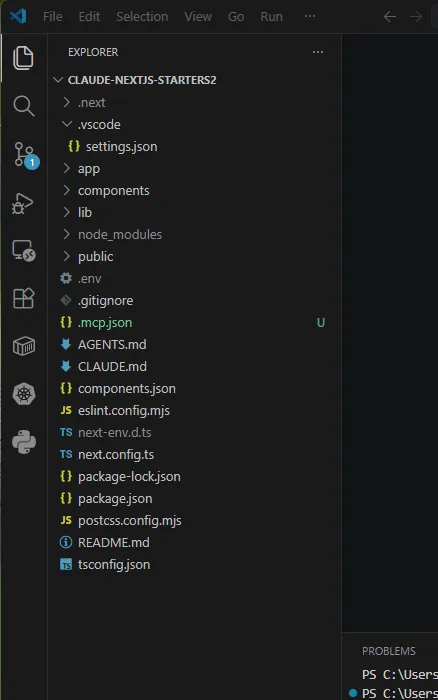
Task: Open the Remote Explorer view
Action: 24,251
